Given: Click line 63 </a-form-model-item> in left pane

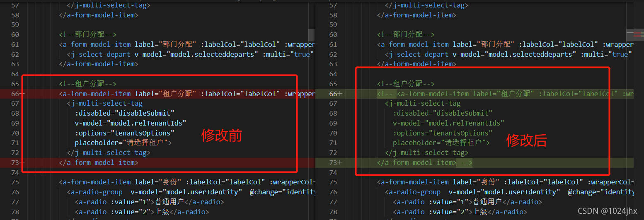Looking at the screenshot, I should pyautogui.click(x=98, y=64).
